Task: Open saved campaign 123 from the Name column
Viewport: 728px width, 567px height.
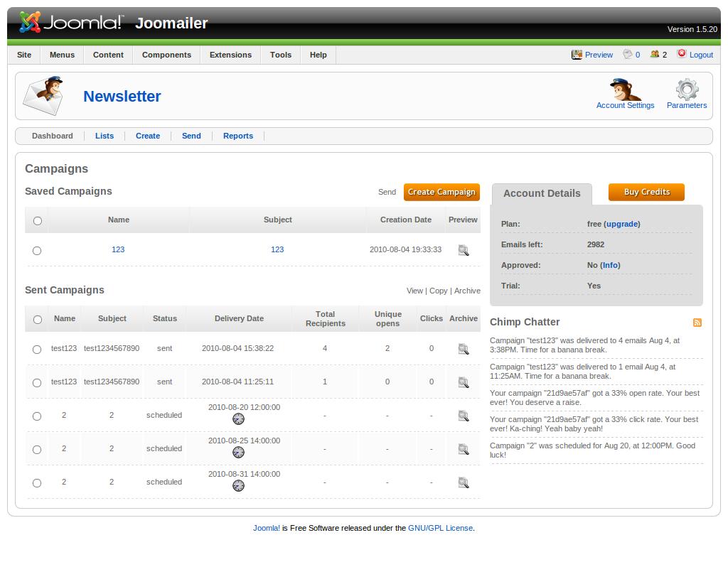Action: tap(118, 249)
